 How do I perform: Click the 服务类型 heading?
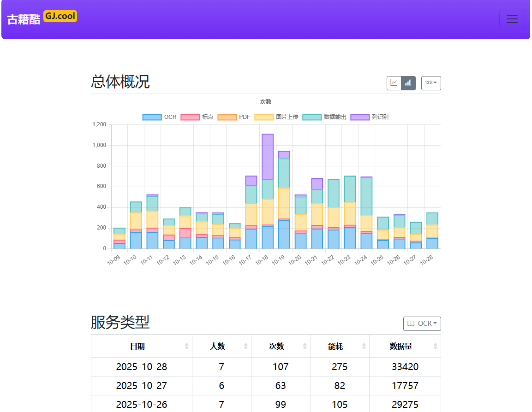[x=120, y=322]
